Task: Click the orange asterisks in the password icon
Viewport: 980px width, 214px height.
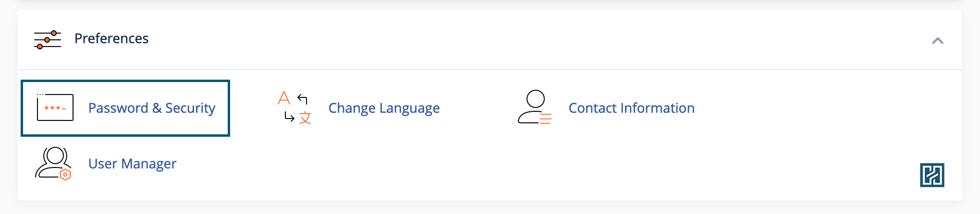Action: tap(55, 108)
